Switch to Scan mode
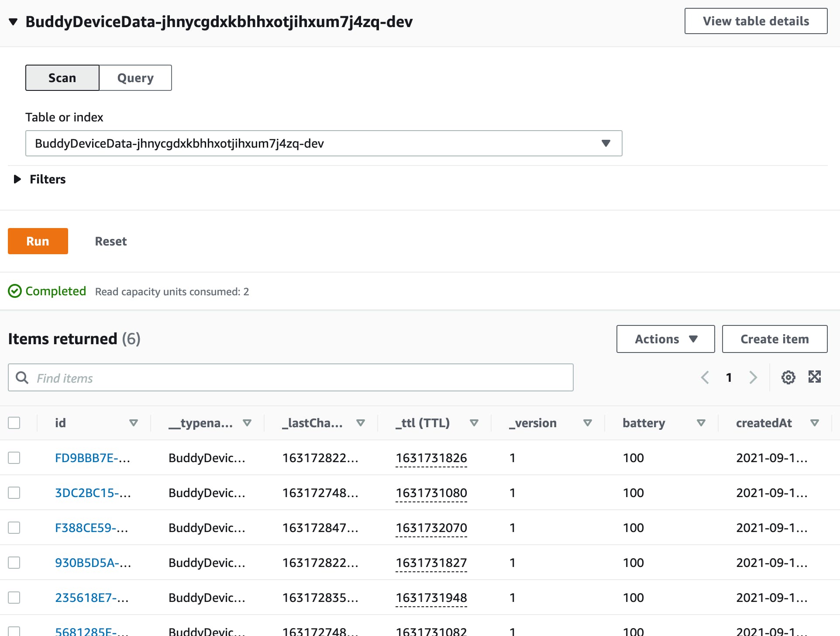Image resolution: width=840 pixels, height=636 pixels. pyautogui.click(x=62, y=78)
